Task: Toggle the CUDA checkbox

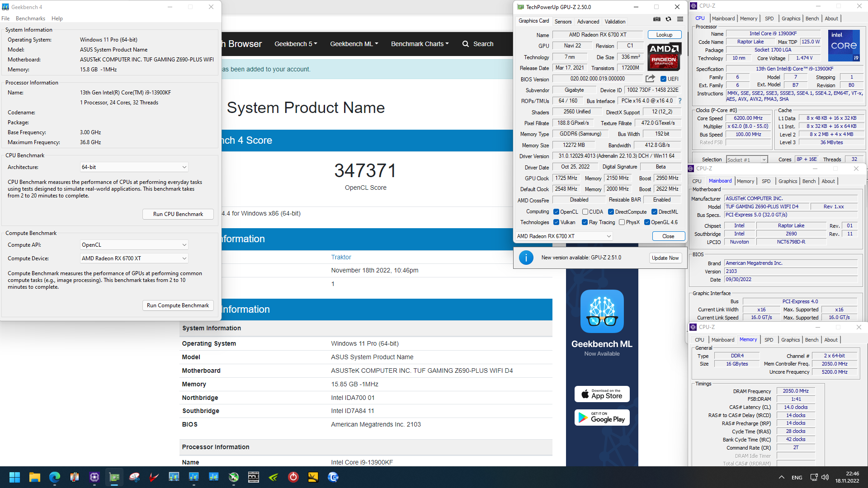Action: click(x=585, y=211)
